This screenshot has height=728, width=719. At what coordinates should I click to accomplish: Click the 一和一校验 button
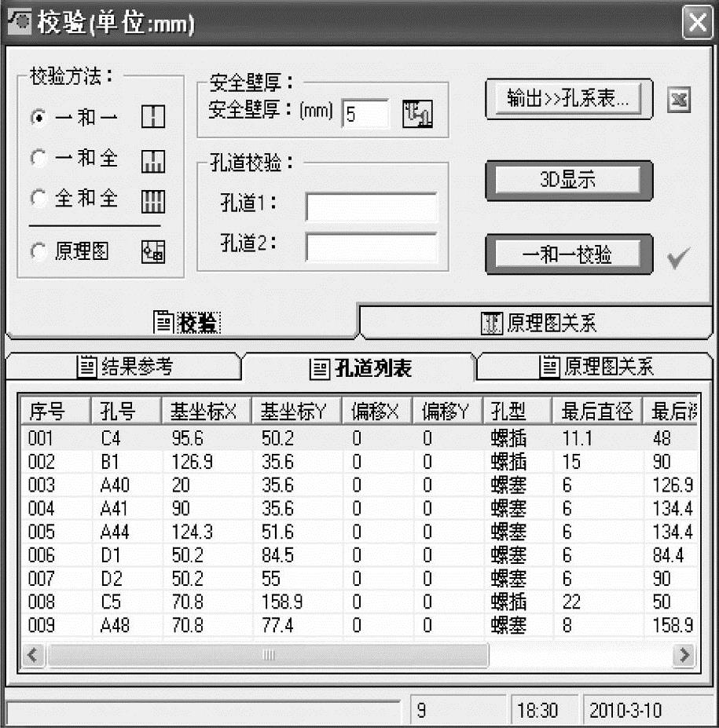(568, 254)
